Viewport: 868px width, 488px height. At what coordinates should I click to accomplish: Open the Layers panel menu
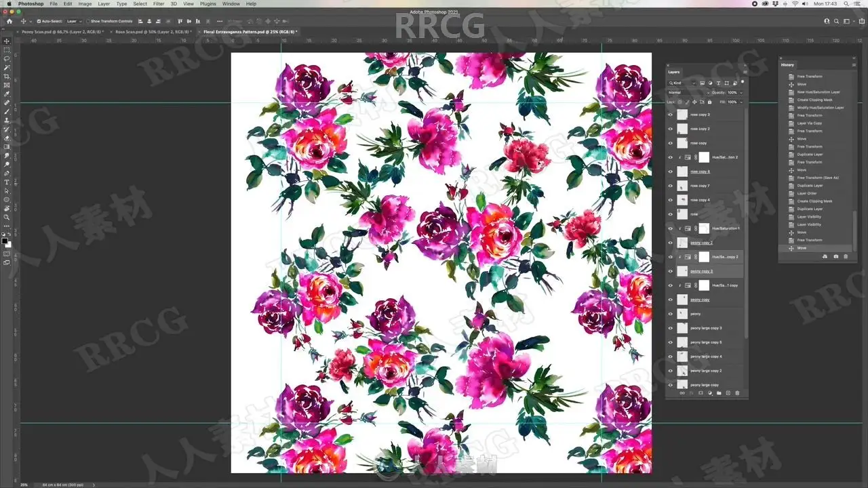click(x=745, y=71)
